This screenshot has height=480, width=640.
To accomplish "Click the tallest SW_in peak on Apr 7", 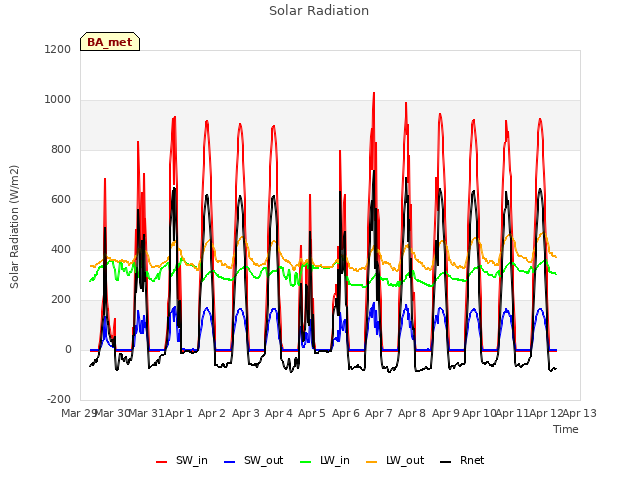I will tap(374, 93).
